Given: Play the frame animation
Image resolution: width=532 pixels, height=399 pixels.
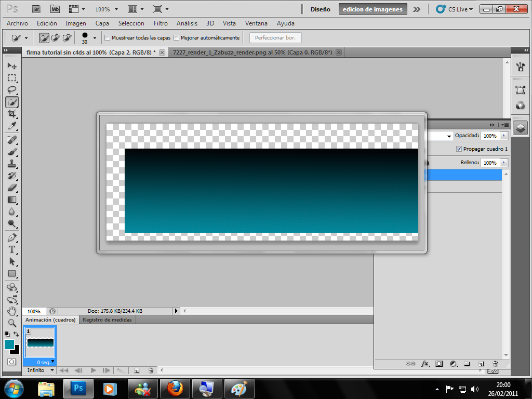Looking at the screenshot, I should click(94, 370).
